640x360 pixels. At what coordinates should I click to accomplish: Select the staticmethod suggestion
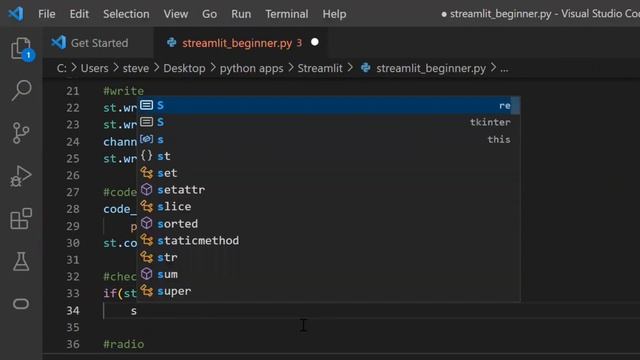pos(328,240)
